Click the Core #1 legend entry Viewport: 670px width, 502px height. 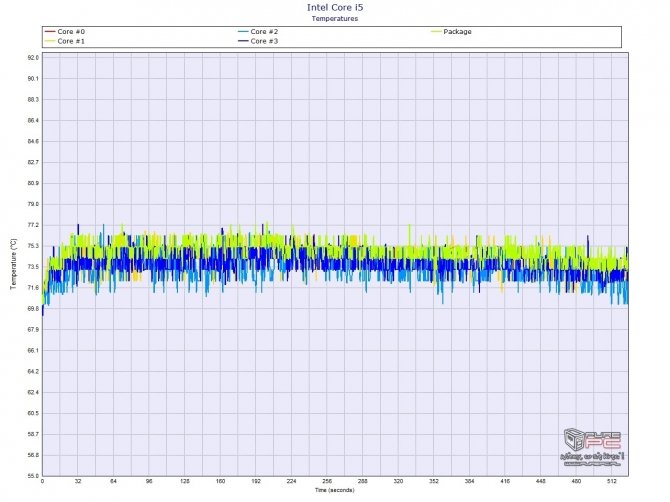(x=65, y=41)
